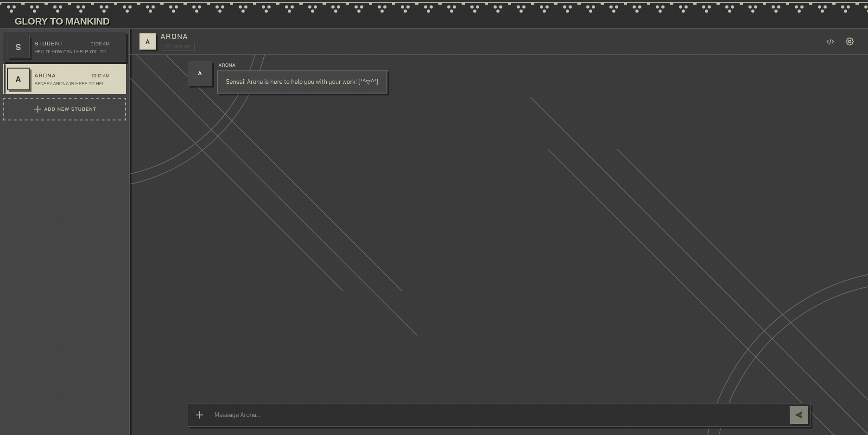Add a new student
The image size is (868, 435).
point(65,109)
